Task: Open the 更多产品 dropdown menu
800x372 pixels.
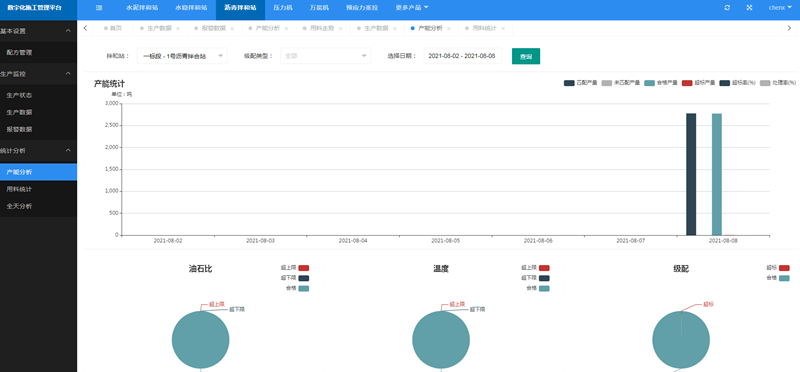Action: pyautogui.click(x=412, y=8)
